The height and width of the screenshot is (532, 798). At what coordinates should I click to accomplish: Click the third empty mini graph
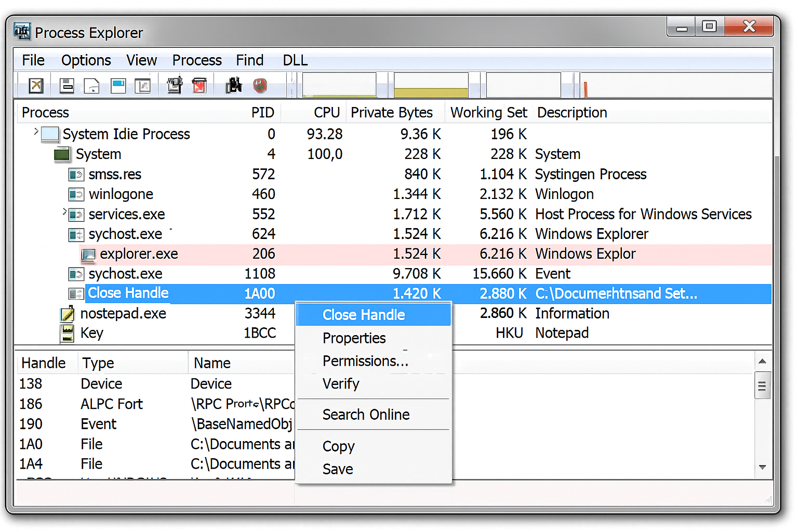(523, 85)
